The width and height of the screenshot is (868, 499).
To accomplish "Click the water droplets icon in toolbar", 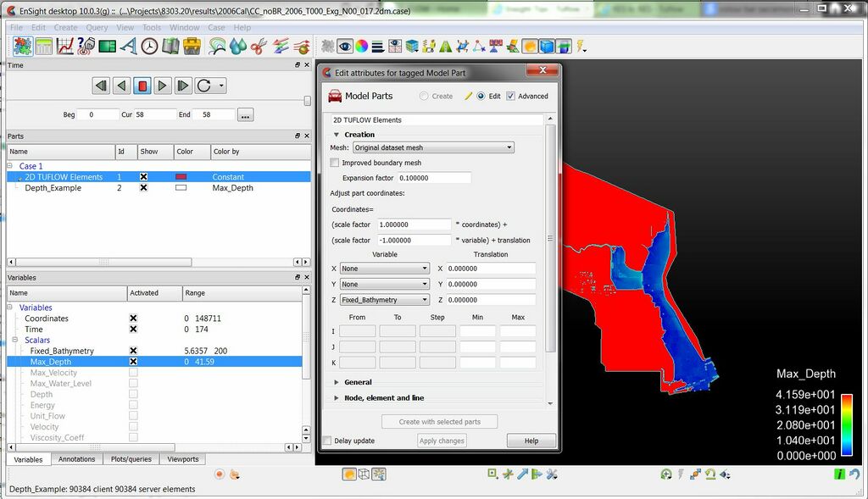I will tap(238, 46).
